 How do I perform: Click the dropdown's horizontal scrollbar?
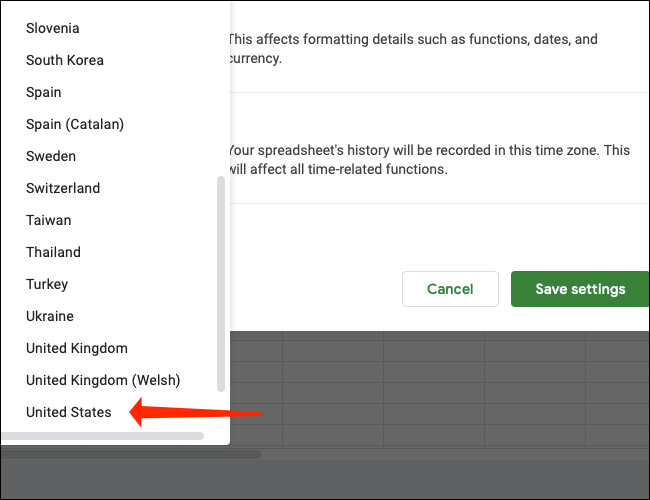click(102, 436)
